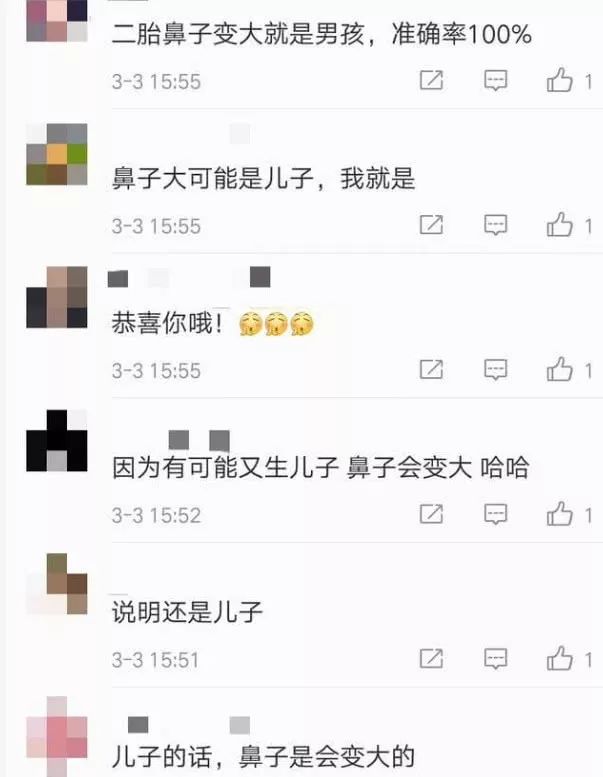This screenshot has width=603, height=777.
Task: Open the comment text '说明还是儿子'
Action: click(187, 612)
